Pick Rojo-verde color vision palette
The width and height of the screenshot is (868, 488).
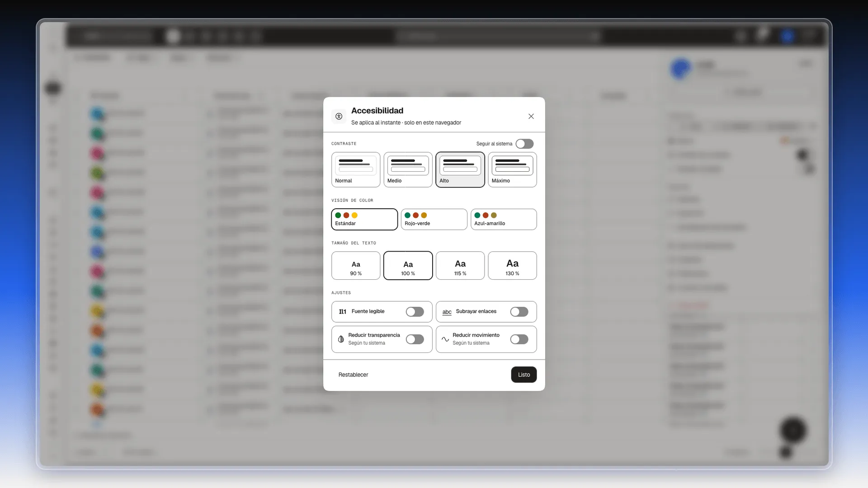(434, 219)
